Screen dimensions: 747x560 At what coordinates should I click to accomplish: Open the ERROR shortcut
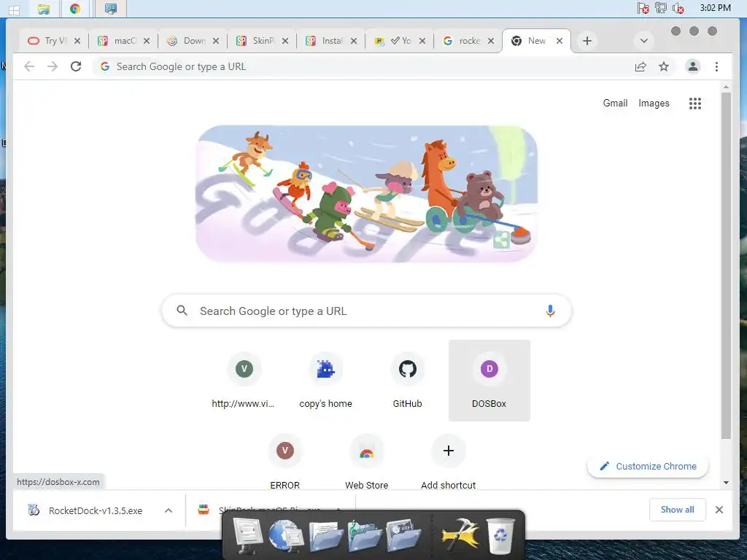point(285,460)
